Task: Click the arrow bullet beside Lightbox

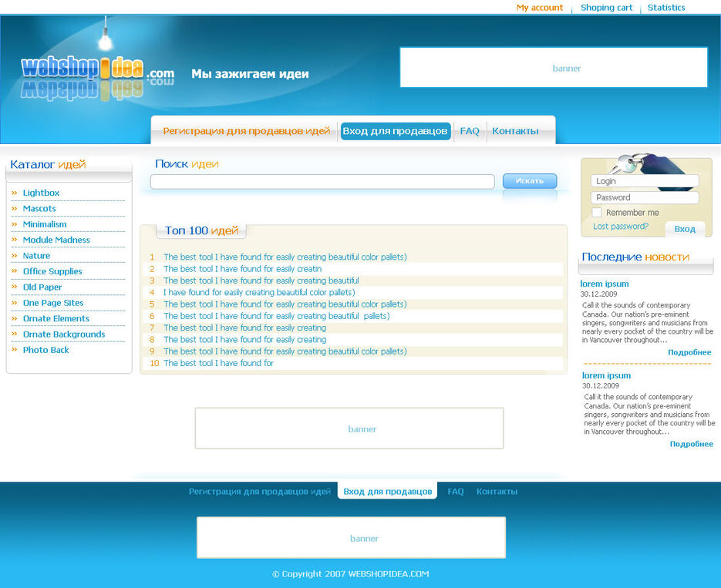Action: pyautogui.click(x=15, y=193)
